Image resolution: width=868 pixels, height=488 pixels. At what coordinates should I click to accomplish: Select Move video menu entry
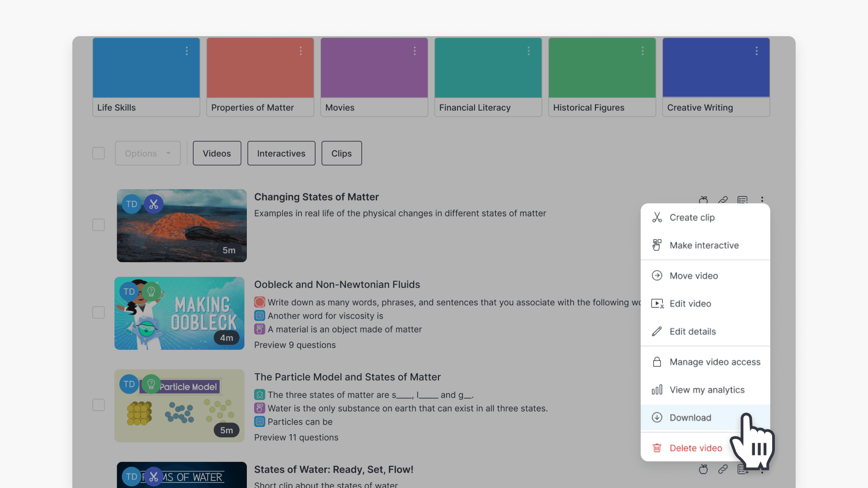pyautogui.click(x=693, y=276)
